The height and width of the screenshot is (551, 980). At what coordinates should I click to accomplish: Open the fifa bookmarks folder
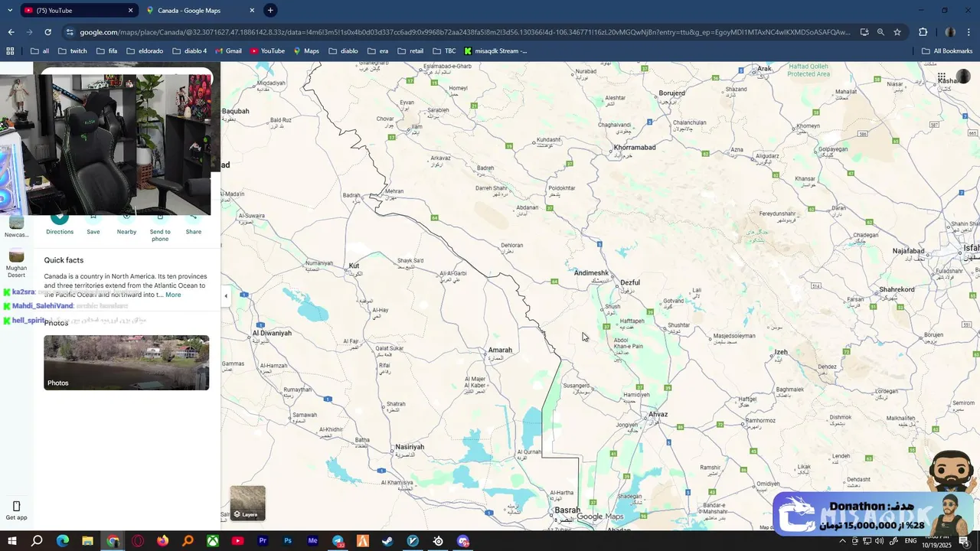tap(106, 51)
